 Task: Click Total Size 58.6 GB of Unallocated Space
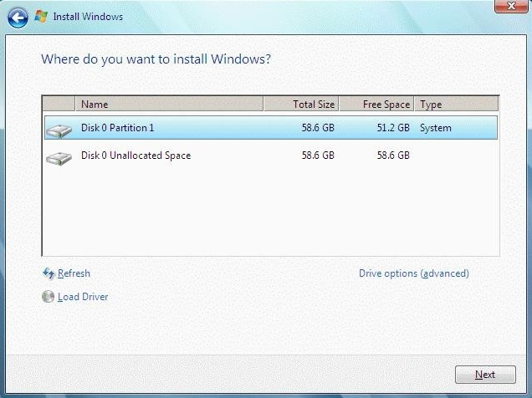tap(318, 156)
